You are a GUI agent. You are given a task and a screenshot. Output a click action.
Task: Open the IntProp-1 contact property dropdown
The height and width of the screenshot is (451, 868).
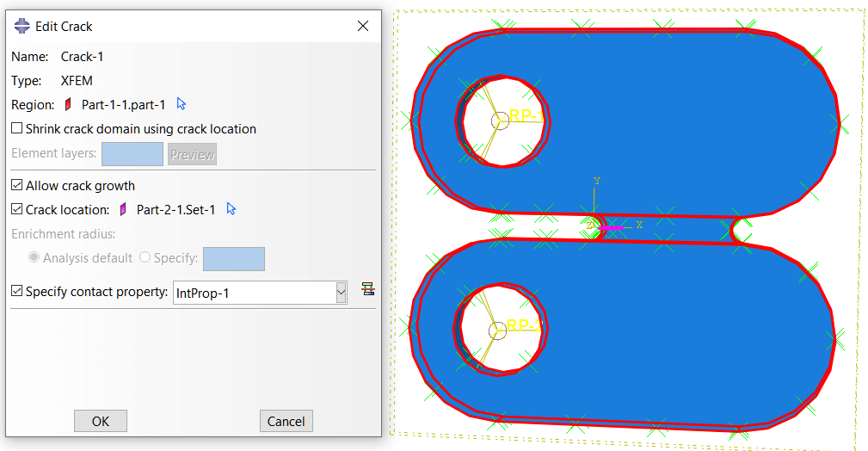[x=341, y=293]
